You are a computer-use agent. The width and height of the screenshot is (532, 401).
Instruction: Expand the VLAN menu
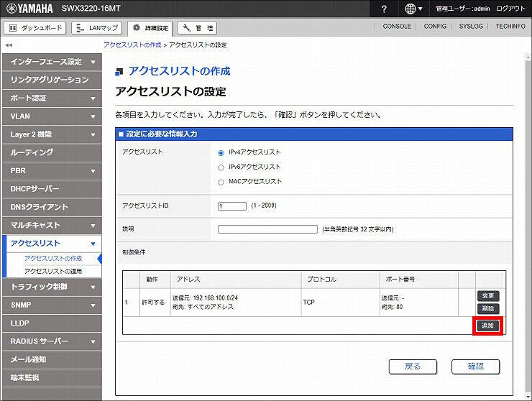coord(52,116)
